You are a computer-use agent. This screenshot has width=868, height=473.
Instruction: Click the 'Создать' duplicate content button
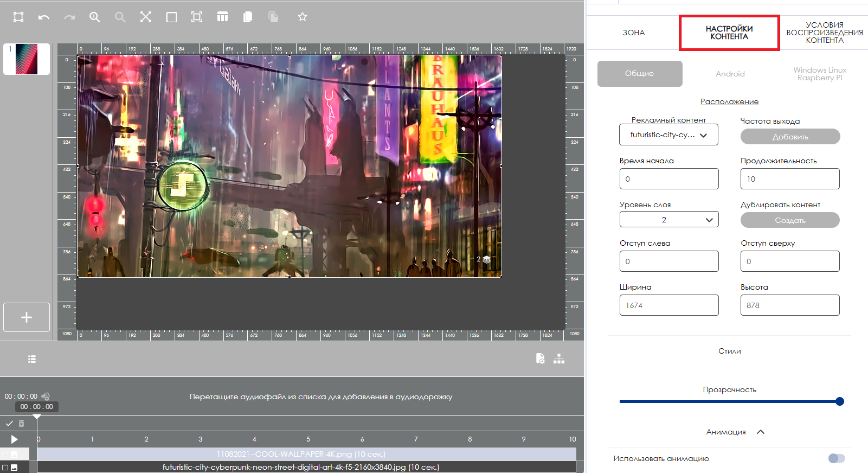(x=790, y=220)
